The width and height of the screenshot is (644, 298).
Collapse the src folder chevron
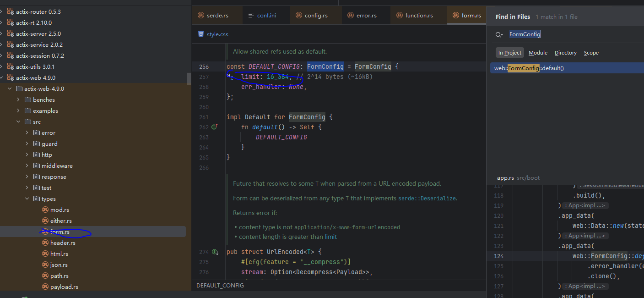tap(18, 121)
